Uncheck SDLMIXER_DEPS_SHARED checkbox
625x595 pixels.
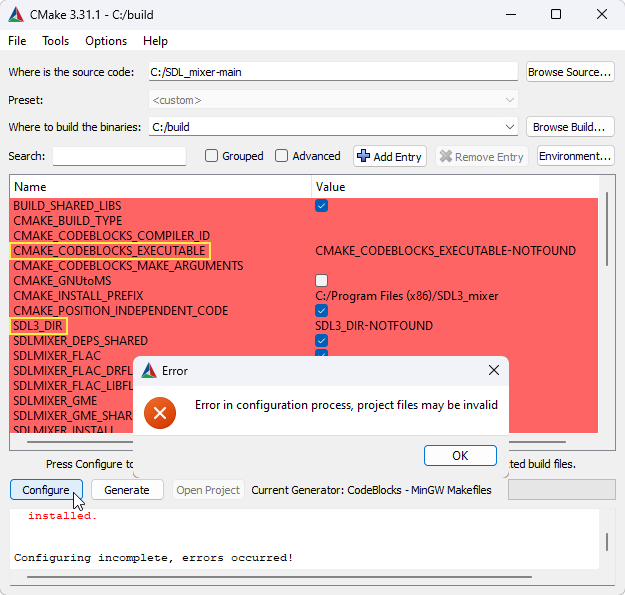321,341
